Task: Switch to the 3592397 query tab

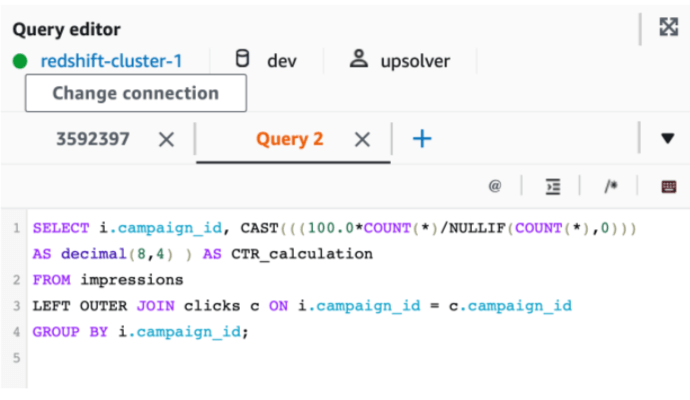Action: pos(92,139)
